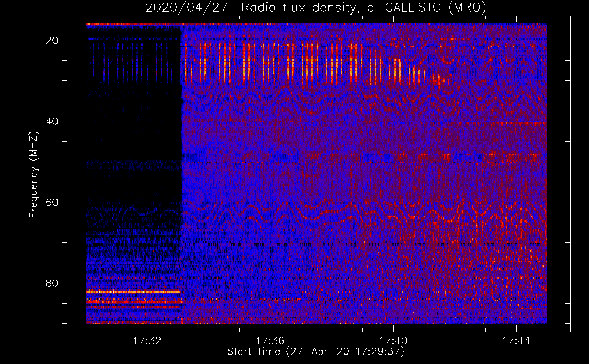
Task: Click the 17:36 time tick label
Action: click(x=270, y=341)
